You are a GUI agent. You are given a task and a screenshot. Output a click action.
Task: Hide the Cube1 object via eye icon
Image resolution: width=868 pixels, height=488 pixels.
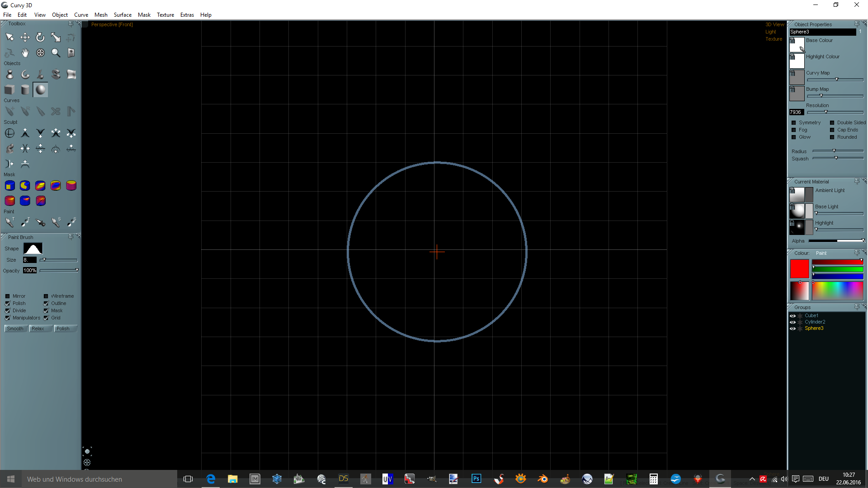click(x=793, y=316)
